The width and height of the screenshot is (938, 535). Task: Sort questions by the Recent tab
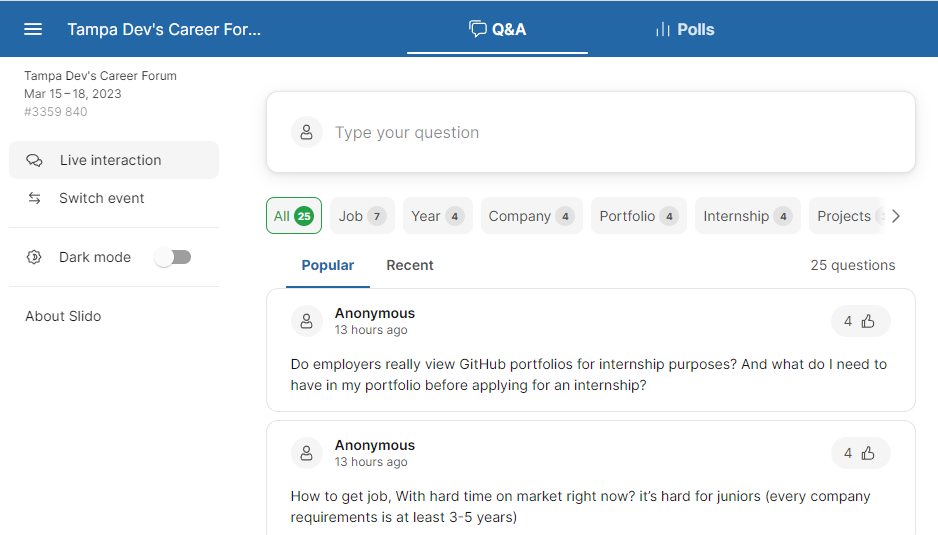tap(410, 265)
